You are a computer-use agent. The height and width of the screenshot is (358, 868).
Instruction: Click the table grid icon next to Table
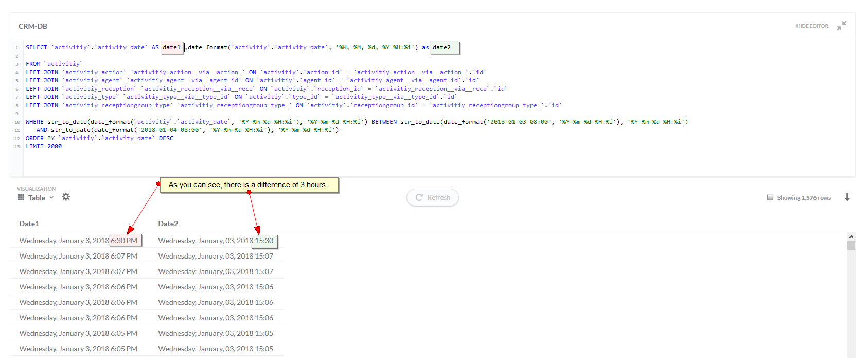[x=21, y=197]
